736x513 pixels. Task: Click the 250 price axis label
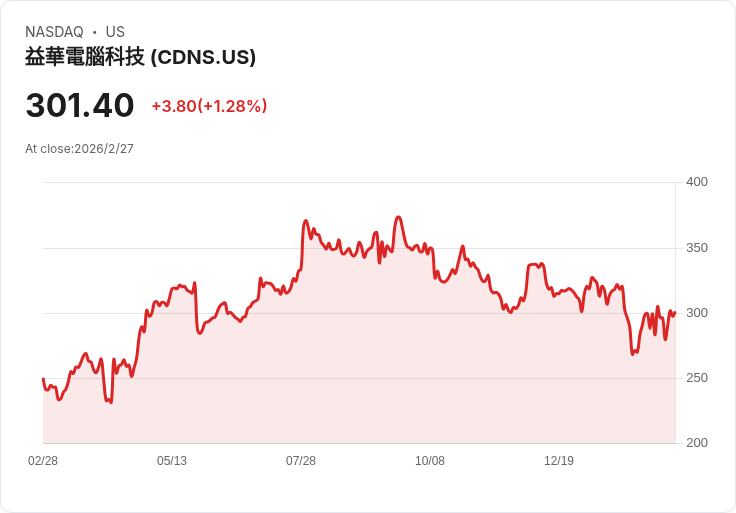click(x=697, y=378)
